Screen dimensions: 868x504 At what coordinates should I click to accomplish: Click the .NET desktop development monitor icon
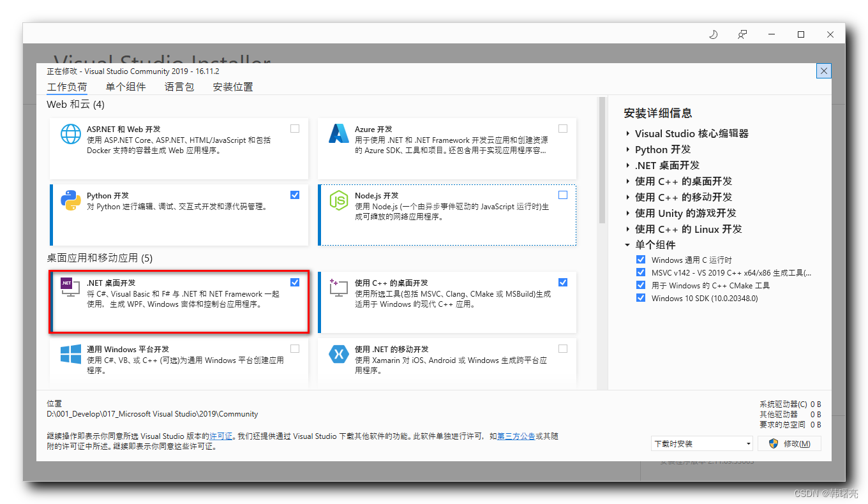[x=71, y=287]
